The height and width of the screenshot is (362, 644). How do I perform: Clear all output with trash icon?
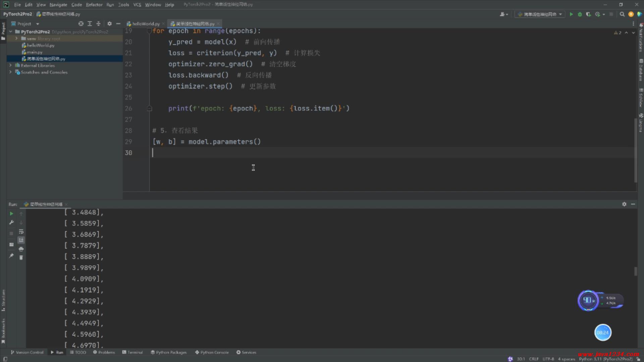click(x=21, y=257)
